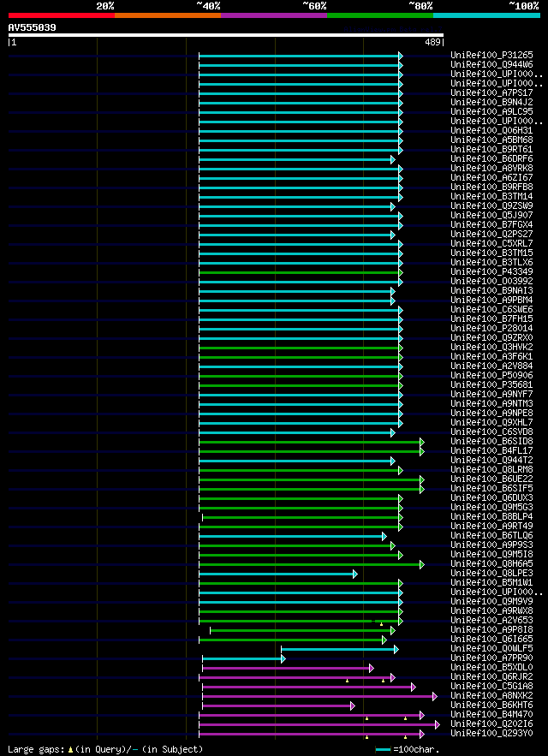This screenshot has width=548, height=756.
Task: Open hit UniRef100_Q944T2
Action: [x=491, y=460]
